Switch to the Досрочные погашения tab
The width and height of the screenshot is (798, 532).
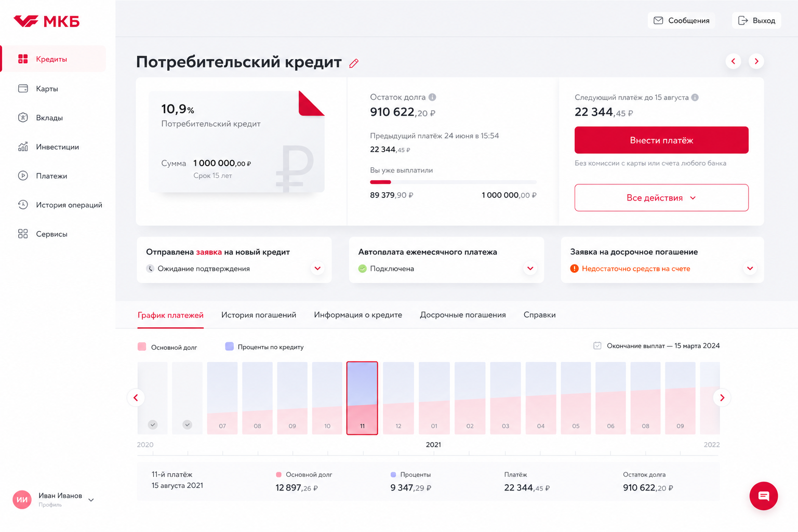[x=463, y=315]
